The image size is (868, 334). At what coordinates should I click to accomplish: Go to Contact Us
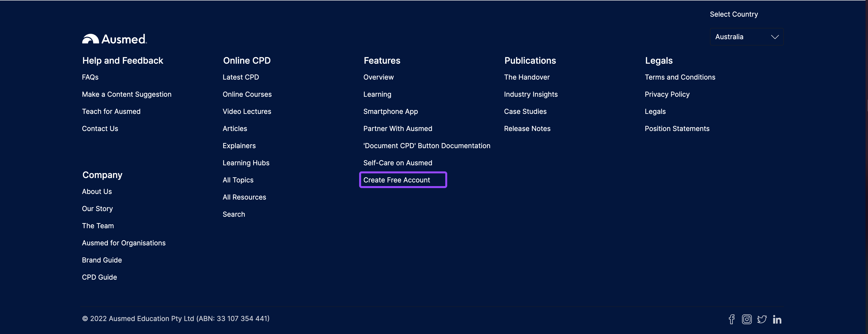click(100, 129)
